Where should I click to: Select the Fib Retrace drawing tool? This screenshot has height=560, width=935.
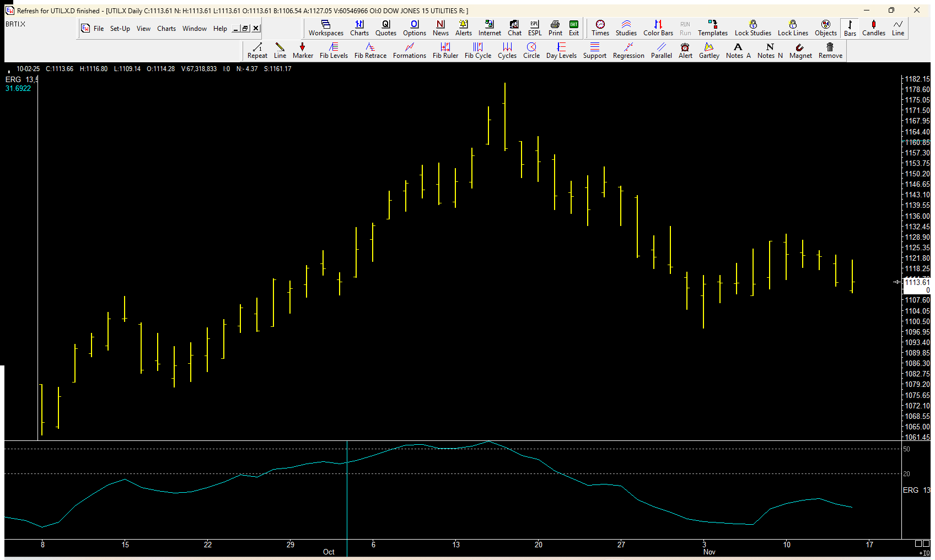coord(370,51)
